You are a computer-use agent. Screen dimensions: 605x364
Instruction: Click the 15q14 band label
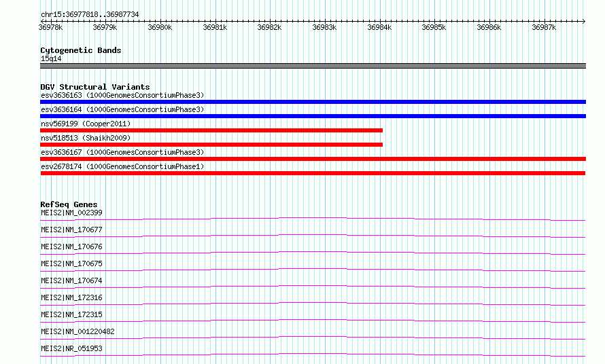point(51,58)
